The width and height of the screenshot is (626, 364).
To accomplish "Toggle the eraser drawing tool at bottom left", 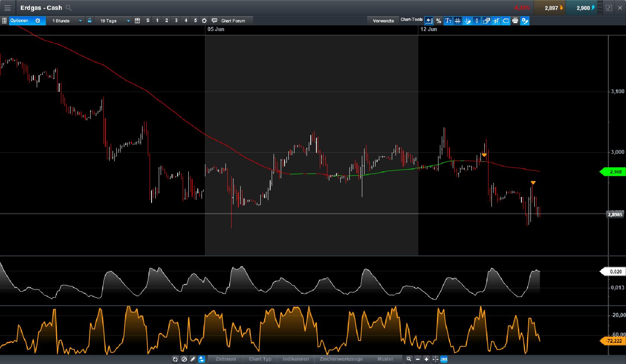I will coord(184,359).
